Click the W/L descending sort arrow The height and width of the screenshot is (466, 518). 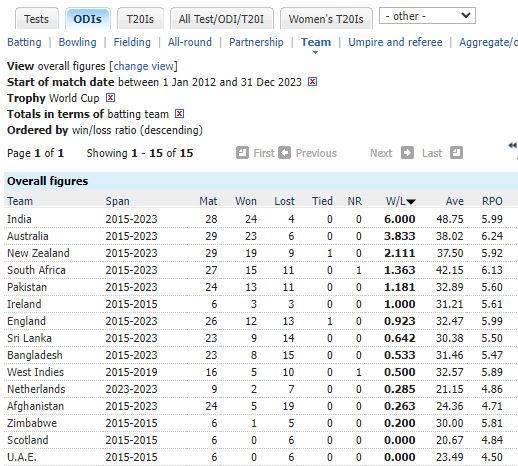point(411,202)
